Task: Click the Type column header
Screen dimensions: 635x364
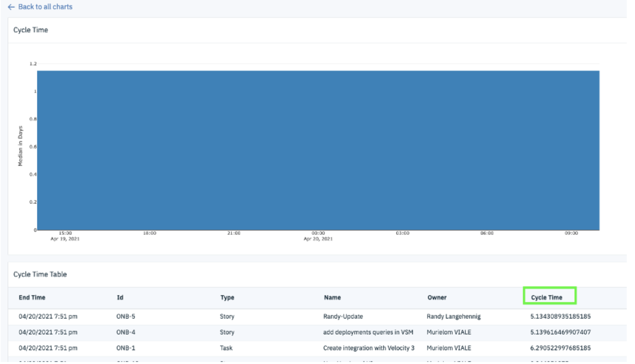Action: (227, 298)
